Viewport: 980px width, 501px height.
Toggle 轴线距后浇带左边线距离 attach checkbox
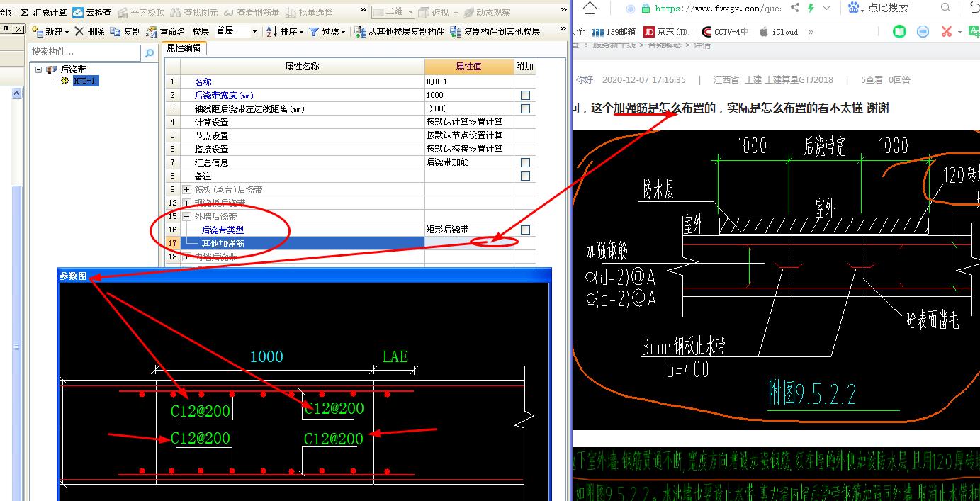[x=525, y=108]
